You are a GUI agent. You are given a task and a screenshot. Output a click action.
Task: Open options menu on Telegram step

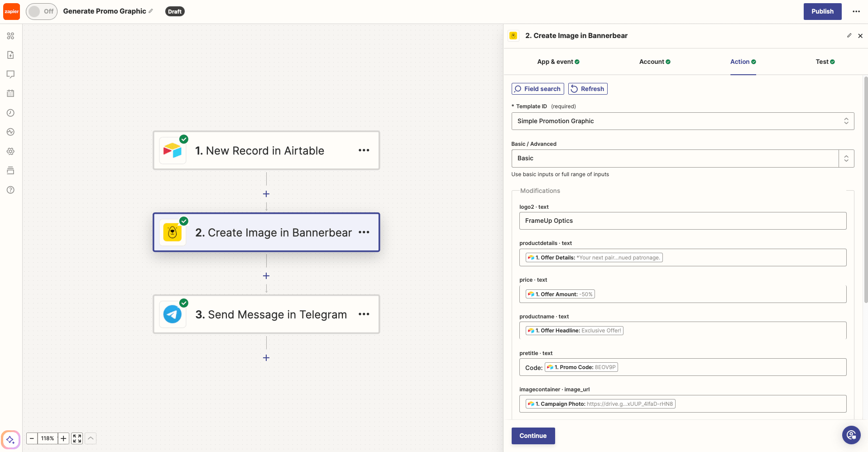[x=364, y=314]
